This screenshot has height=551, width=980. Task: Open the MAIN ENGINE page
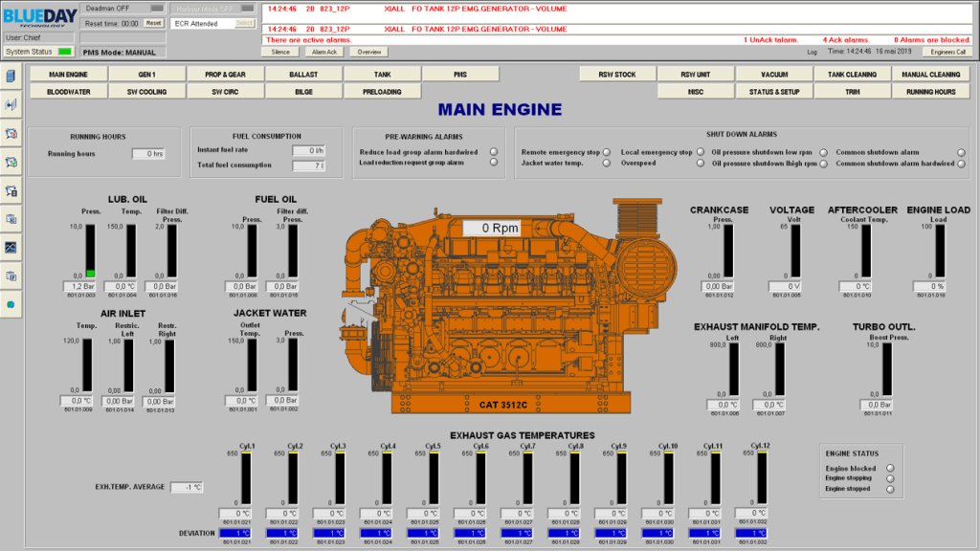68,75
